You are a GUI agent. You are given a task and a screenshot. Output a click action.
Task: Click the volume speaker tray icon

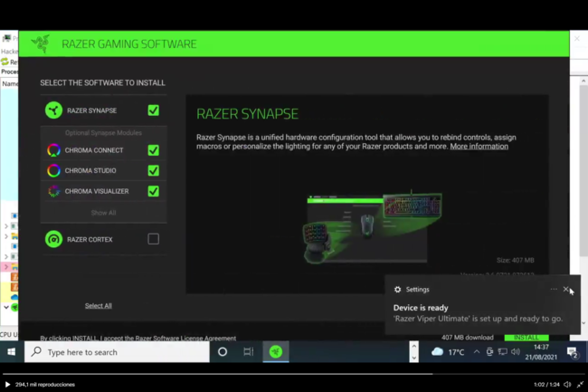[x=516, y=352]
